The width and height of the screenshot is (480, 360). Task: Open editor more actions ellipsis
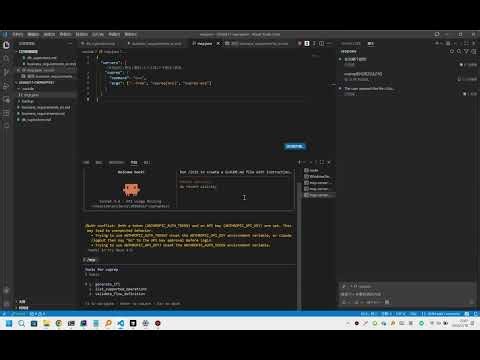click(329, 43)
